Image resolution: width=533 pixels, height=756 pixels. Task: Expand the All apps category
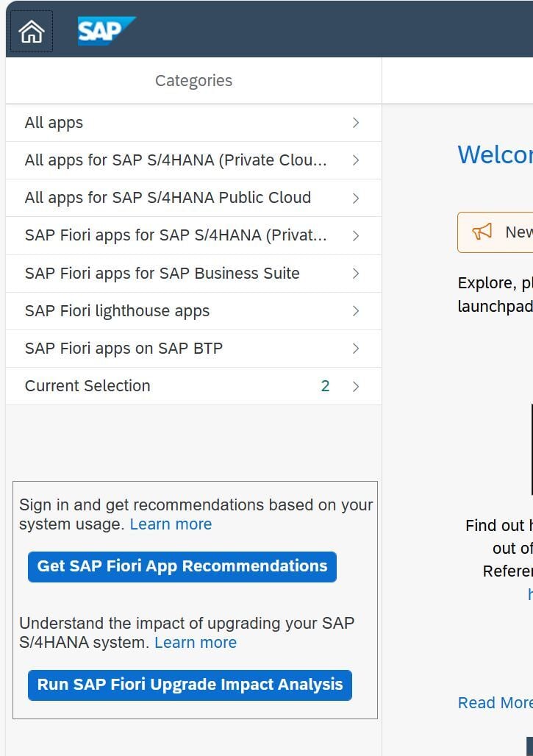coord(356,122)
